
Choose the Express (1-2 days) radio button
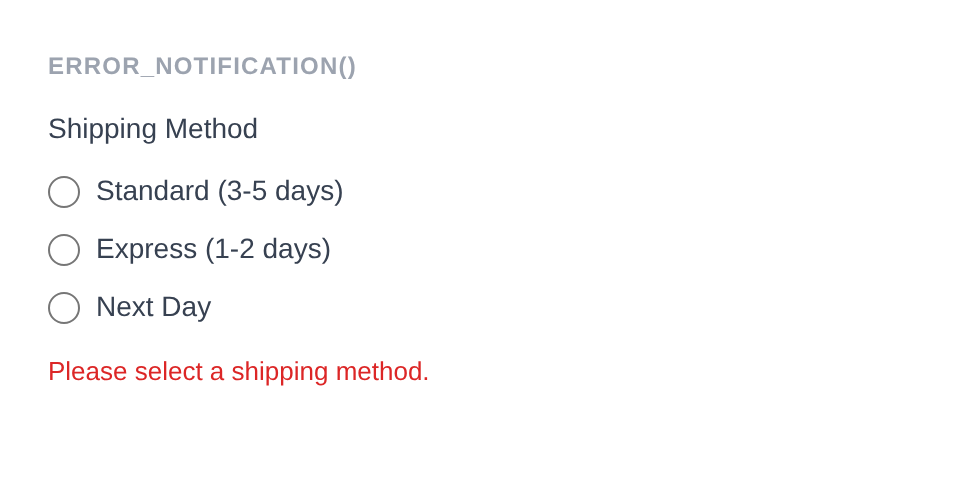[64, 250]
